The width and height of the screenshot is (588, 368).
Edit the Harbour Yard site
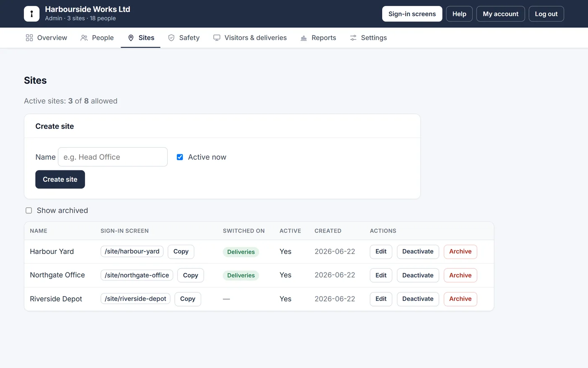coord(381,252)
